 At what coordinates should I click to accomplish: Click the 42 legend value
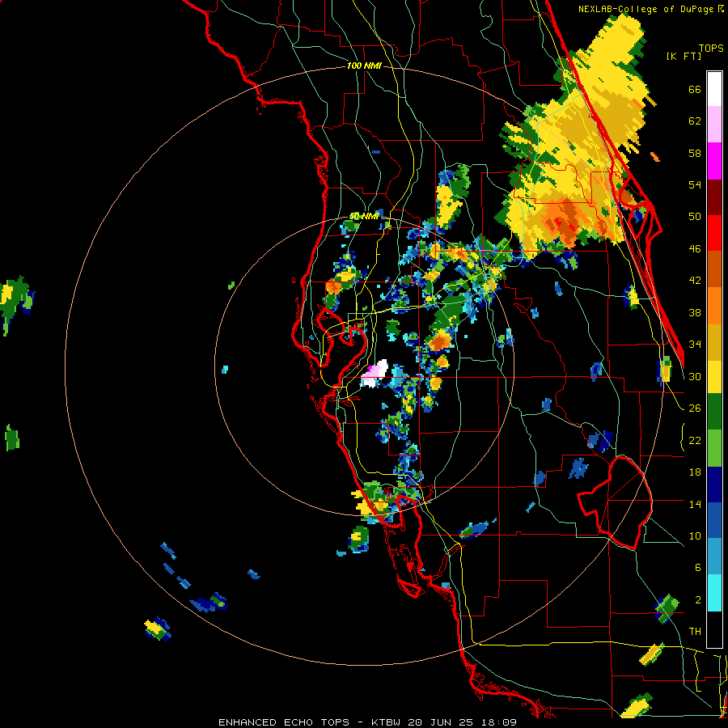(695, 281)
